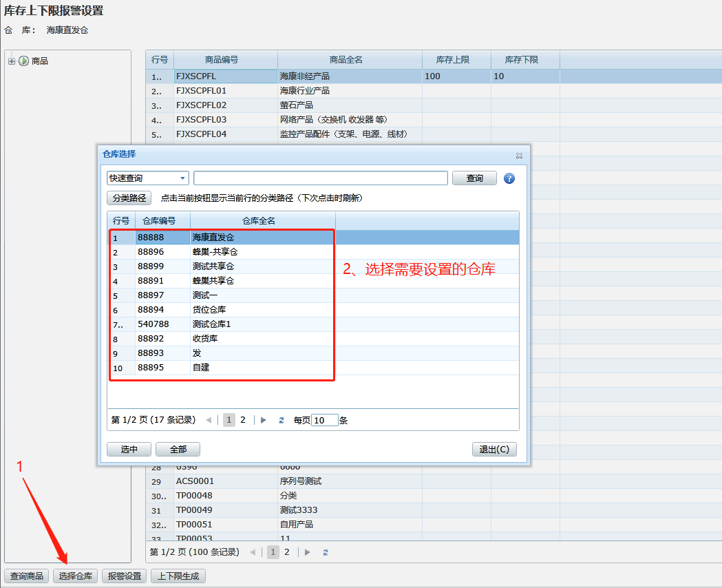Select warehouse row 货位仓库
This screenshot has width=722, height=588.
(x=313, y=310)
